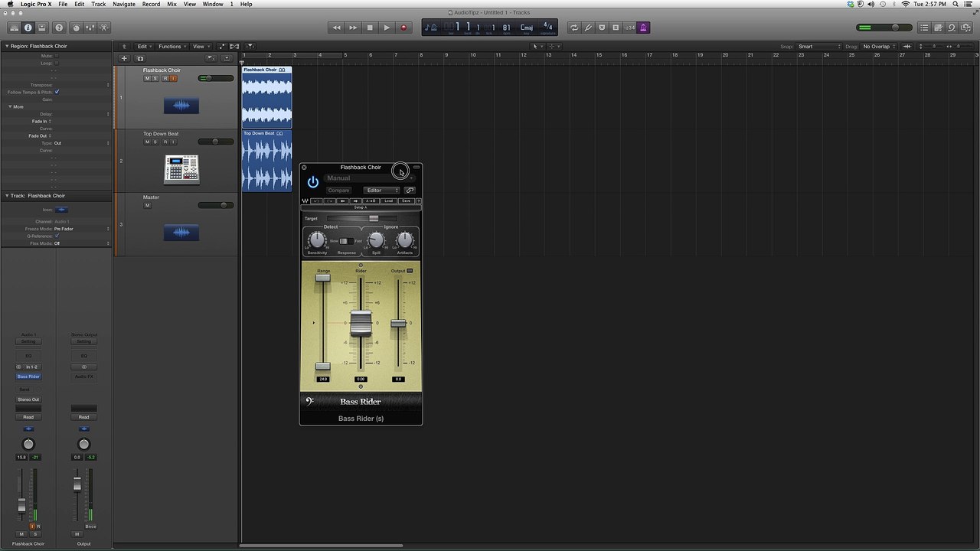Screen dimensions: 980x551
Task: Click the plugin link chain button
Action: 410,190
